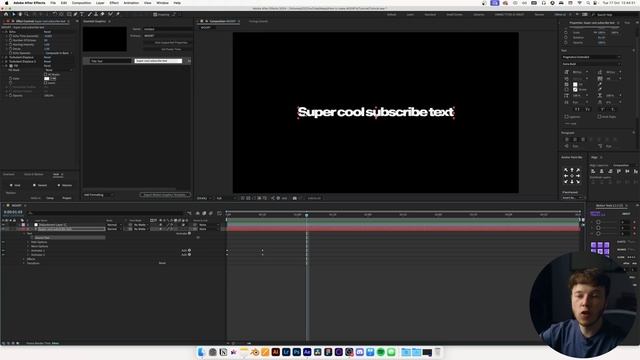Click the align left icon in Align panel
The height and width of the screenshot is (360, 640).
[x=593, y=171]
